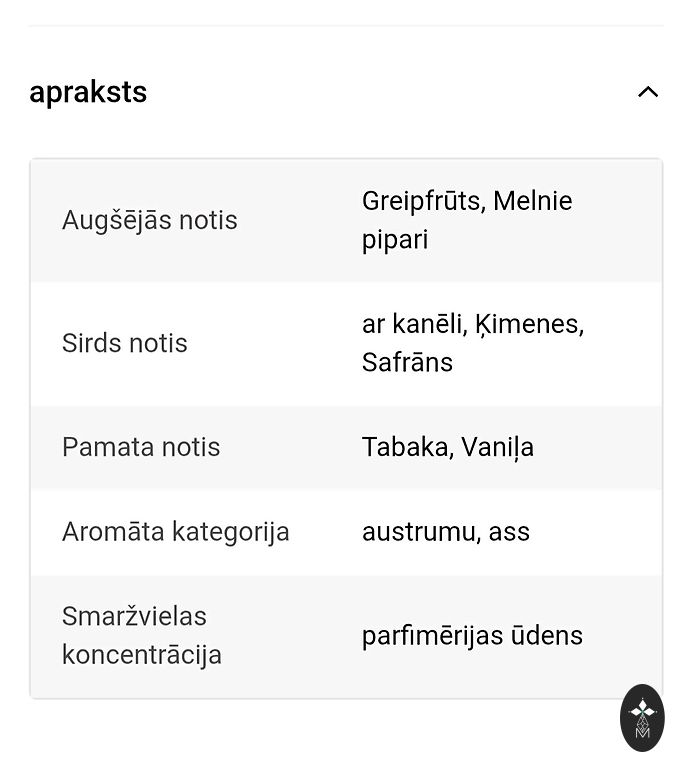Click the word pipari
This screenshot has width=681, height=768.
coord(395,240)
